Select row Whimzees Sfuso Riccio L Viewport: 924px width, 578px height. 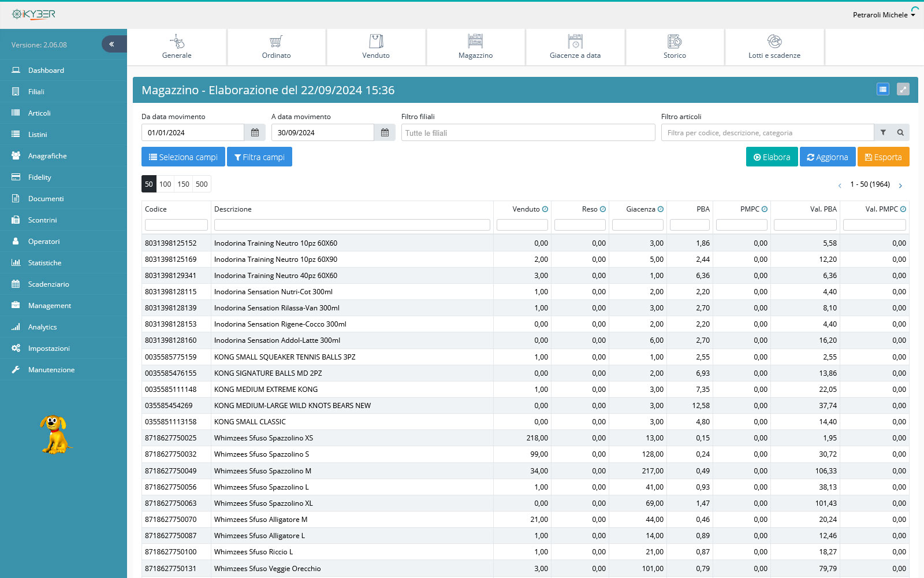click(526, 551)
